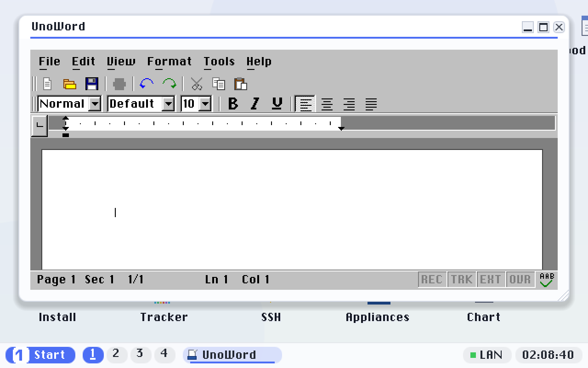Open the View menu
The width and height of the screenshot is (588, 368).
tap(121, 62)
